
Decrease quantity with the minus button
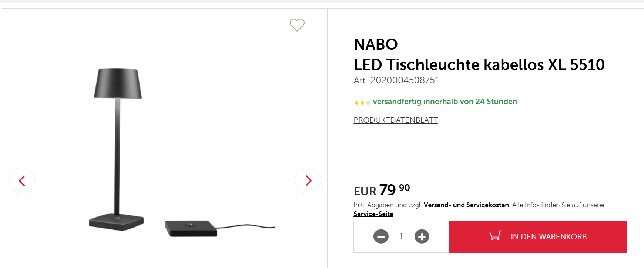click(381, 236)
